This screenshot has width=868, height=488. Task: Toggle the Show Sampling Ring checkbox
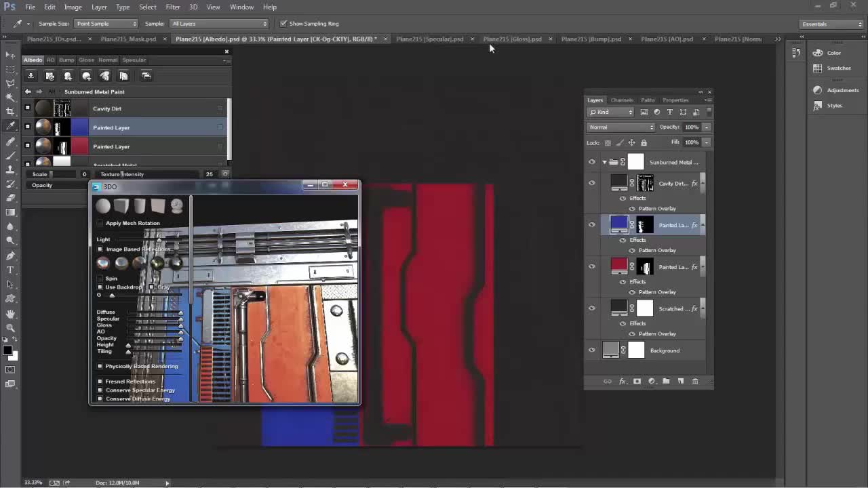283,24
